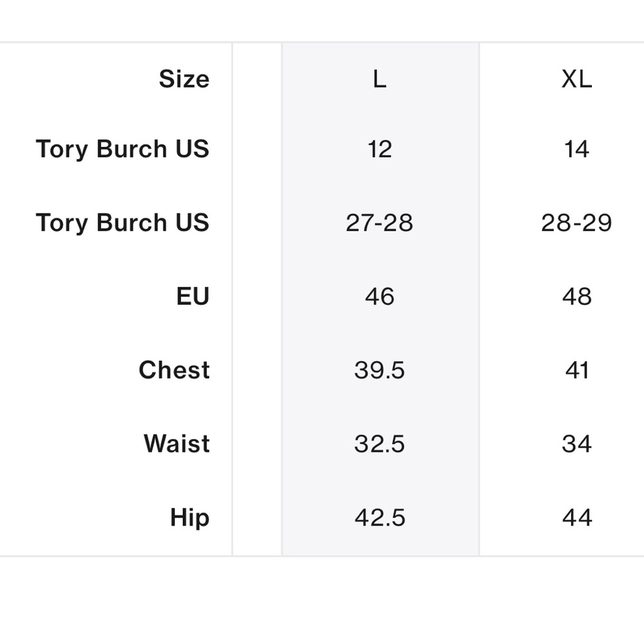The width and height of the screenshot is (644, 644).
Task: Click the Waist row label
Action: (176, 444)
